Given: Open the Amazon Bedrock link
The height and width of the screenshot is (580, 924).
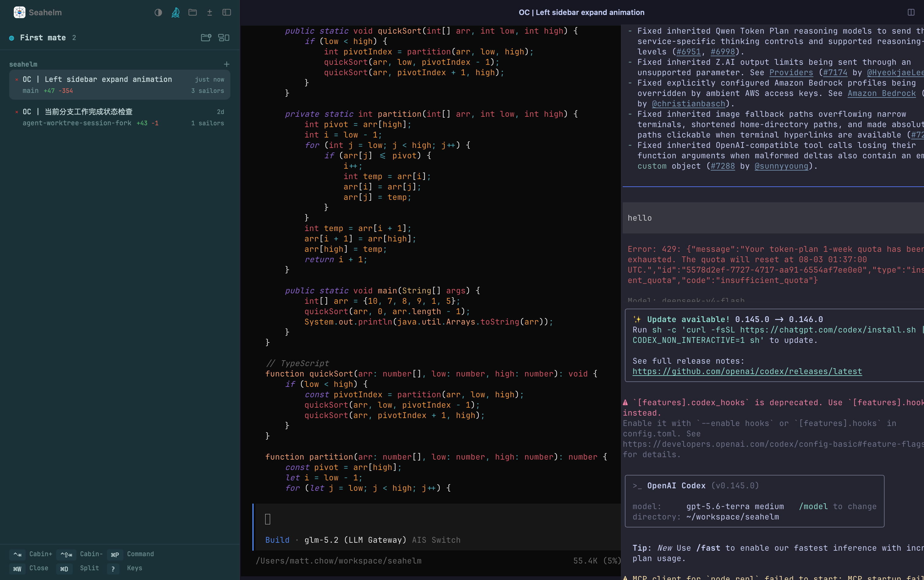Looking at the screenshot, I should (x=882, y=93).
